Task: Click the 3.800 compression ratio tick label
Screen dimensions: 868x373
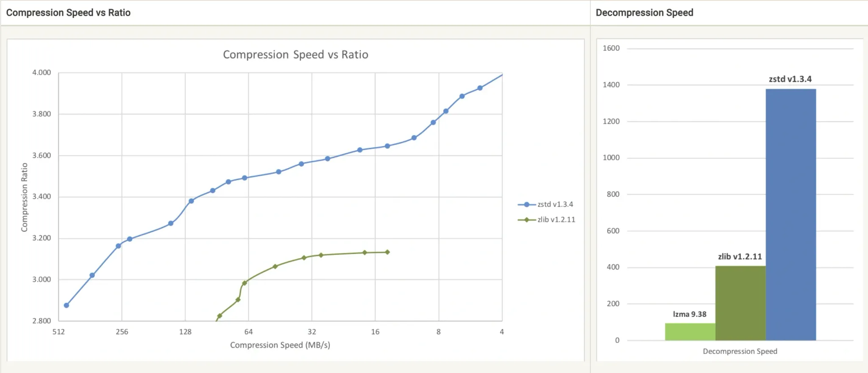Action: click(42, 114)
